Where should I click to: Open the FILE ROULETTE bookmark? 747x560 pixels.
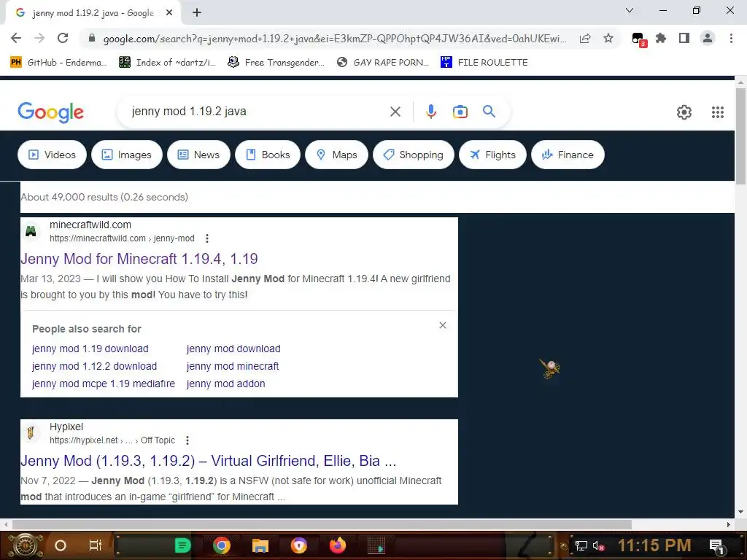[x=484, y=63]
